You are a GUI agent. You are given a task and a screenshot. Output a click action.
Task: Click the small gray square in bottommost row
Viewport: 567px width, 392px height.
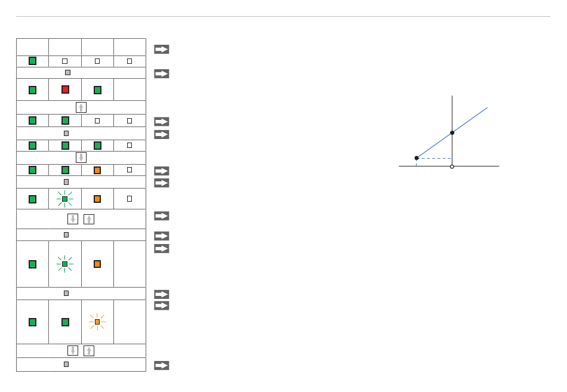pos(66,364)
